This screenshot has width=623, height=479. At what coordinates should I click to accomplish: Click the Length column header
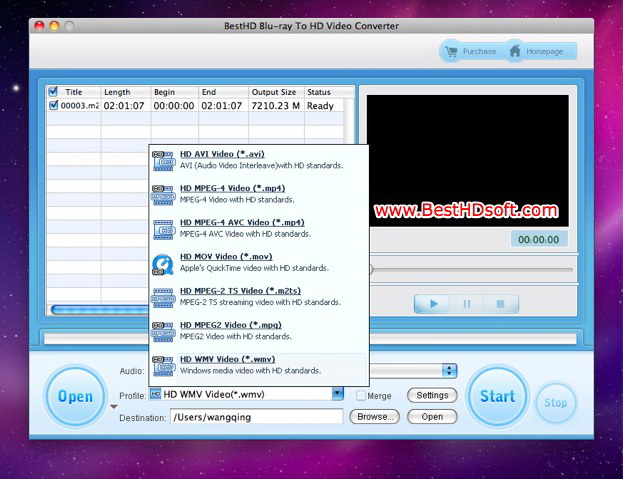126,92
